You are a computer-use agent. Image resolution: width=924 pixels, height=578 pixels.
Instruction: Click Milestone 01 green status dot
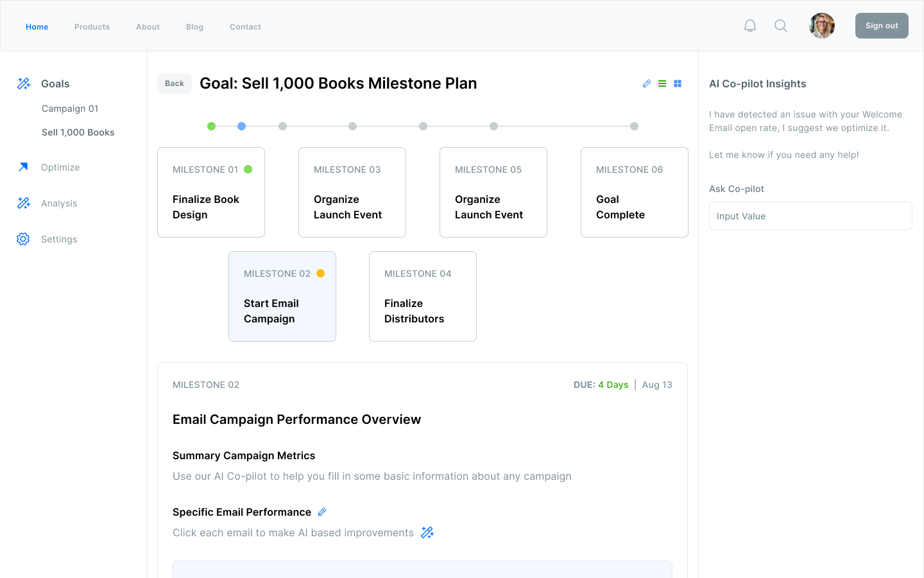coord(248,170)
